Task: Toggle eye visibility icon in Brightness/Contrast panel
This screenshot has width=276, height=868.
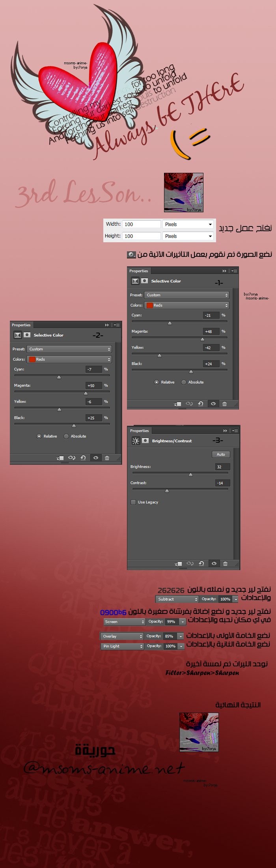Action: click(214, 563)
